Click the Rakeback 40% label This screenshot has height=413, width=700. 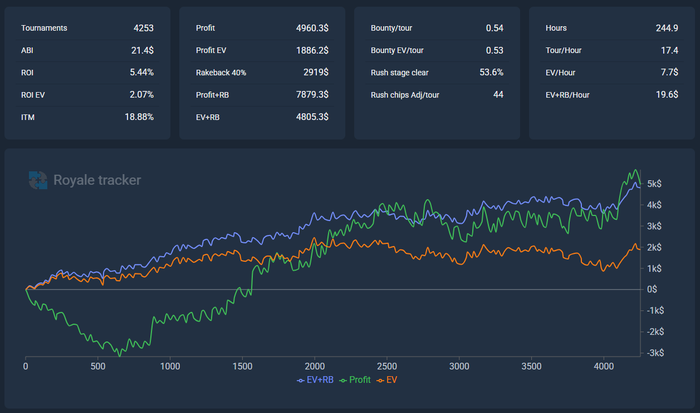point(221,73)
